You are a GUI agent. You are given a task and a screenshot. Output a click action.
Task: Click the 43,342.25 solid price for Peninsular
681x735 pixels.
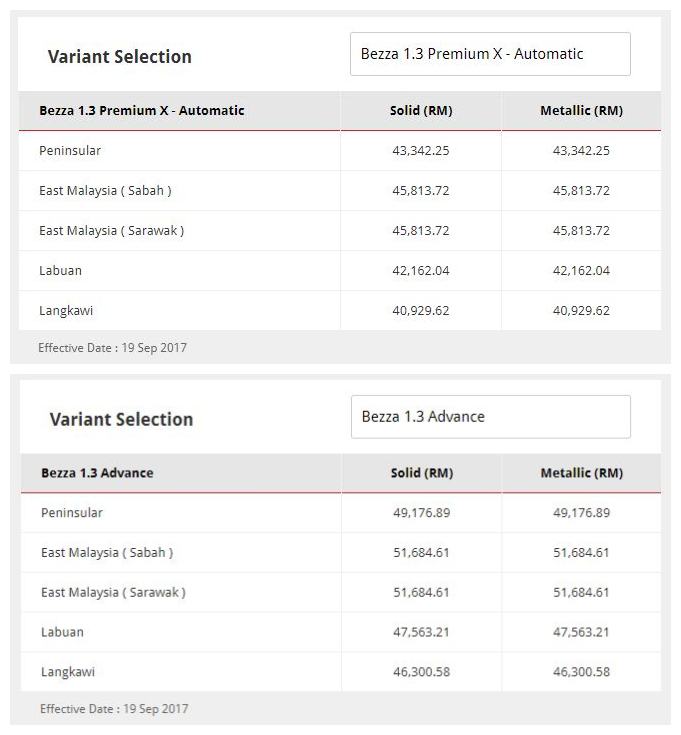pyautogui.click(x=421, y=151)
